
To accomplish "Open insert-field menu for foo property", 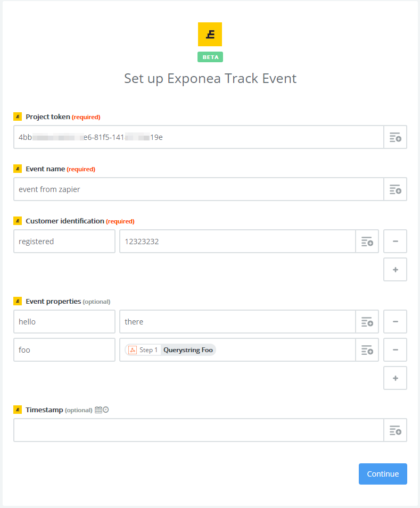I will click(367, 350).
